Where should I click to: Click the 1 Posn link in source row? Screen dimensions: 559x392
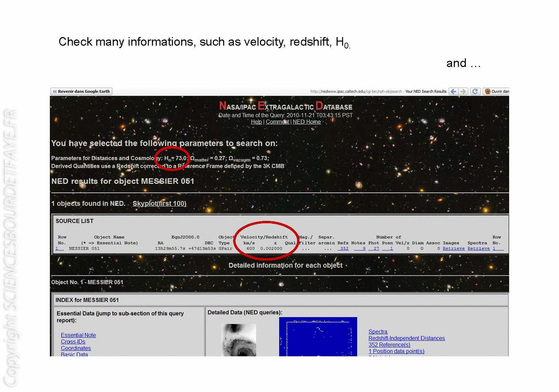pos(388,248)
